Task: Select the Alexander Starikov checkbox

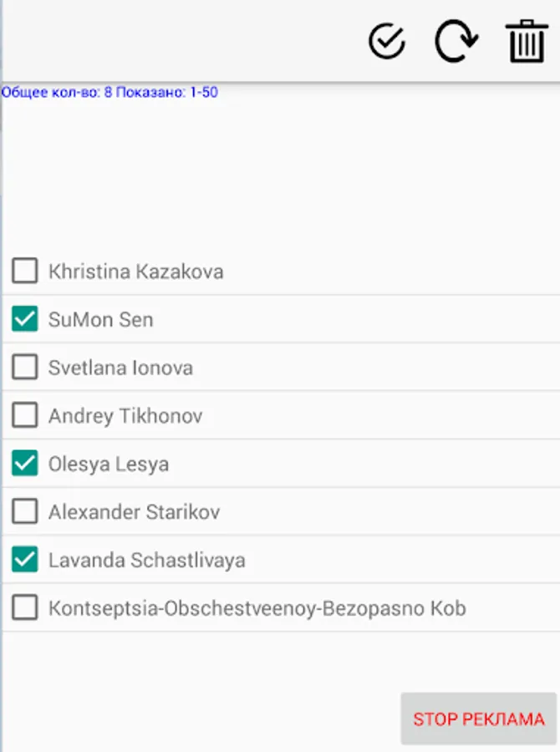Action: (x=25, y=511)
